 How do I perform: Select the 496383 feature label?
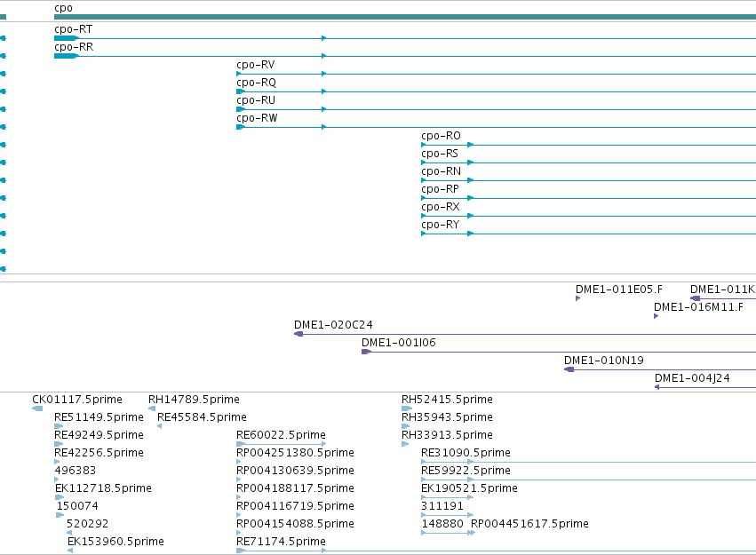coord(76,471)
